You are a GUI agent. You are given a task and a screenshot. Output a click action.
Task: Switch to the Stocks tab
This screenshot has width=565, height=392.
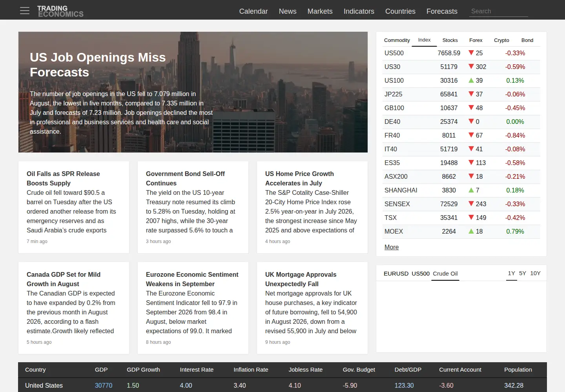click(450, 40)
